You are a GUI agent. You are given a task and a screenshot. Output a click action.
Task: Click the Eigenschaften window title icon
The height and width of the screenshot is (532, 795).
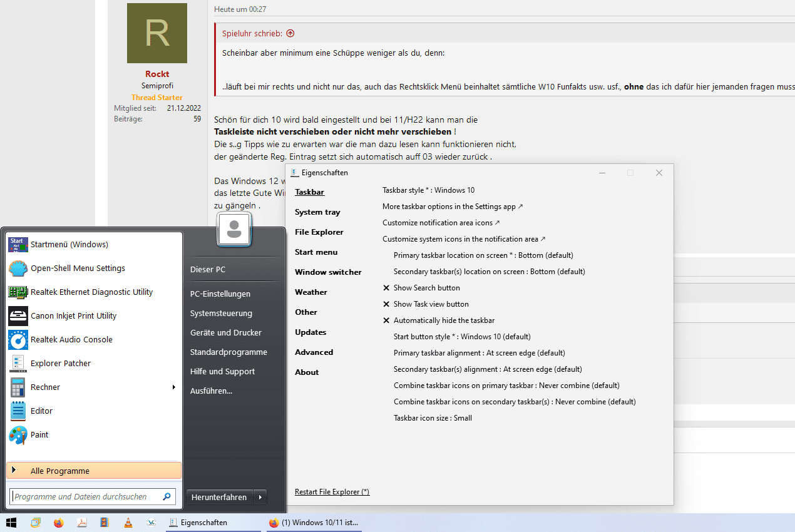pos(295,173)
